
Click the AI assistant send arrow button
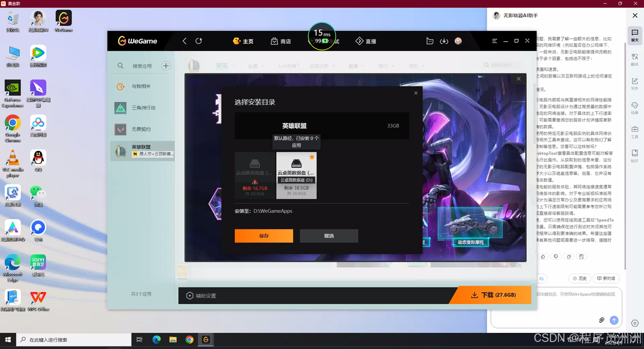pyautogui.click(x=614, y=320)
